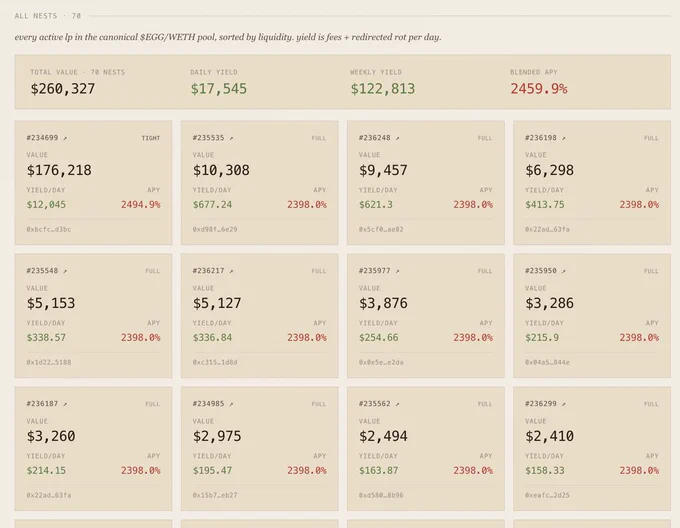Select owner address 0xbcfc…d3bc
Viewport: 680px width, 528px height.
[x=49, y=229]
